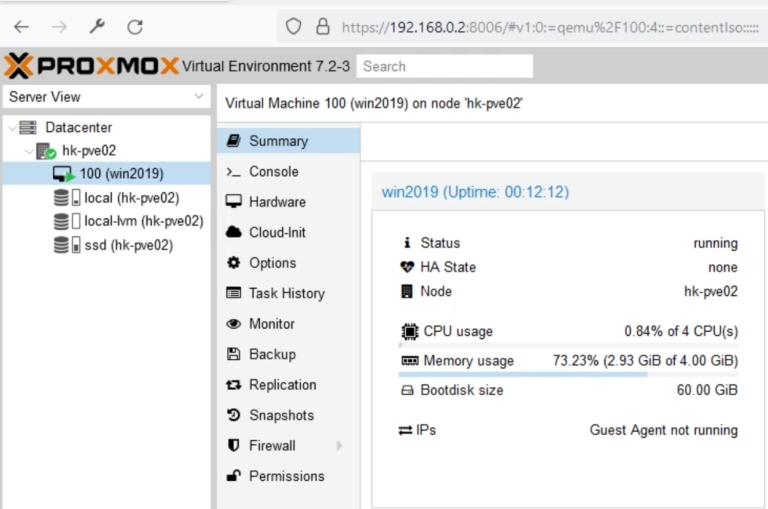Image resolution: width=768 pixels, height=509 pixels.
Task: Expand the Firewall submenu arrow
Action: pyautogui.click(x=339, y=446)
